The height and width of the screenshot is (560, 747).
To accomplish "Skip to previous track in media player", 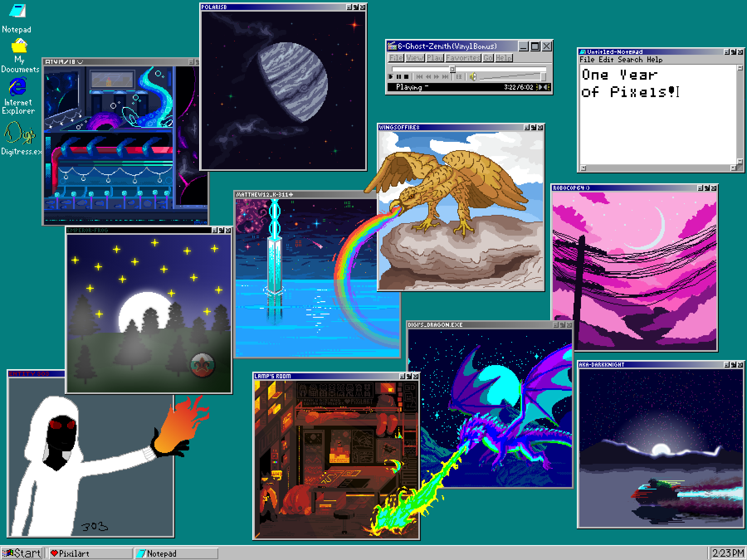I will pyautogui.click(x=420, y=77).
